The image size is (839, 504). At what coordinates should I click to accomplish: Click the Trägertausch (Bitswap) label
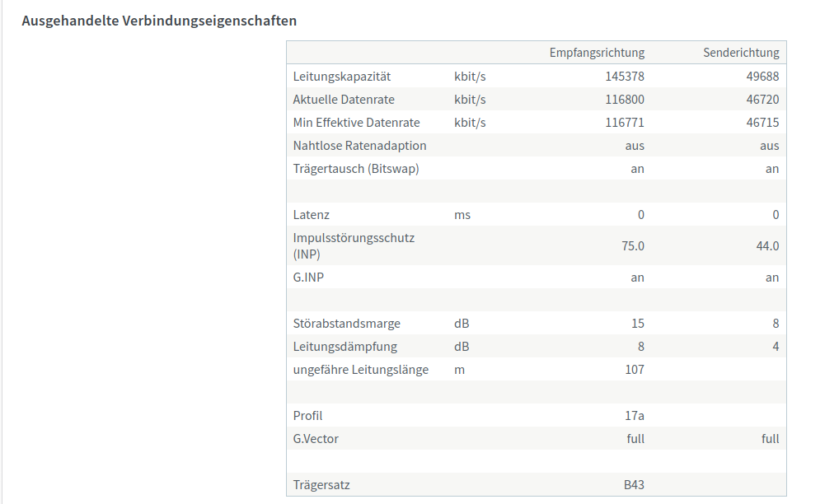pos(356,169)
